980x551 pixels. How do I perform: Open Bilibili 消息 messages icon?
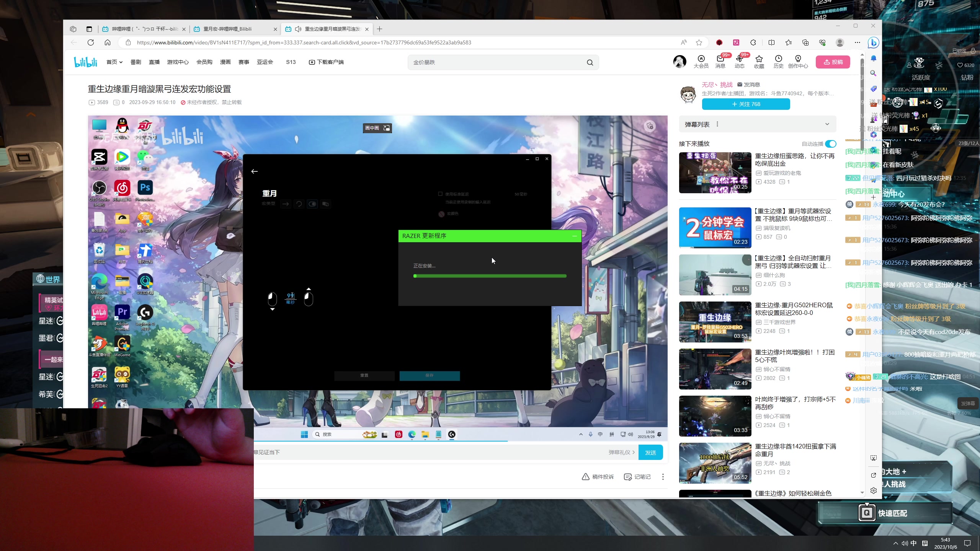click(x=720, y=61)
